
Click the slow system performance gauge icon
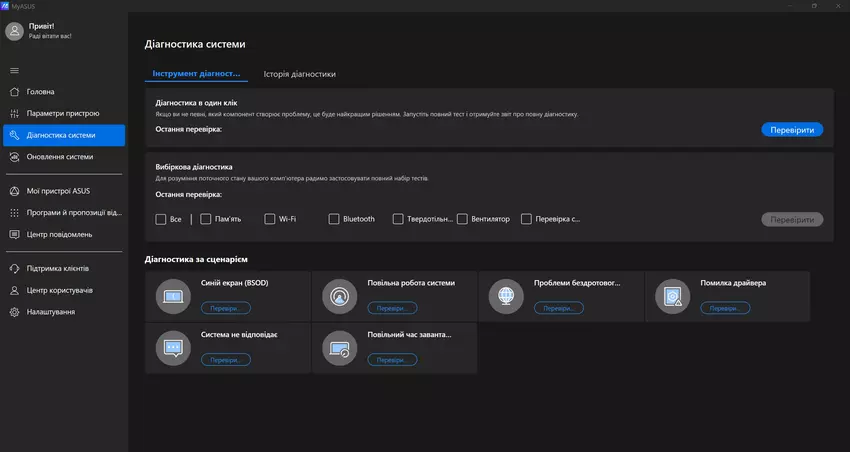coord(339,295)
